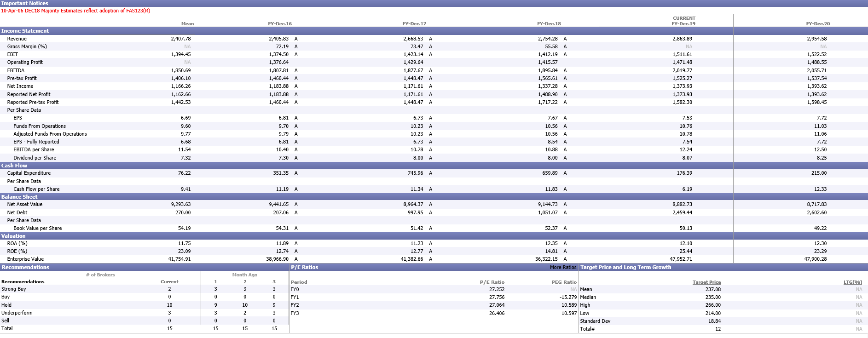Click the underlined LTG(%) column header
The width and height of the screenshot is (868, 338).
(x=853, y=282)
